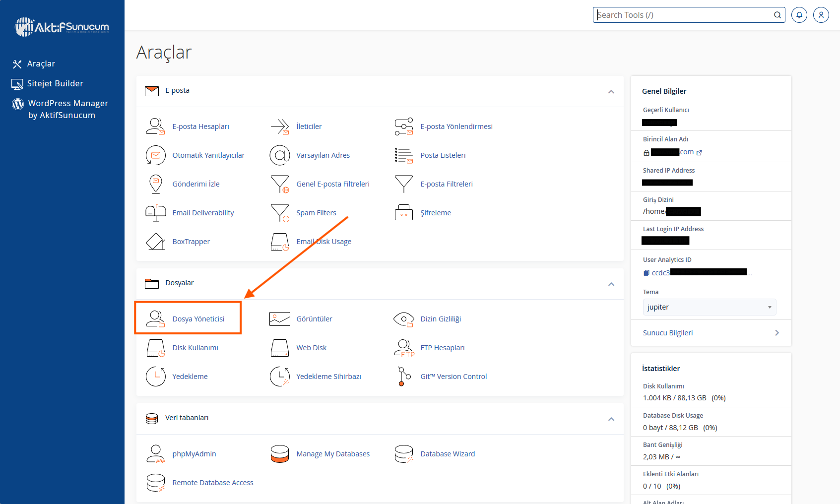Copy the User Analytics ID icon
Screen dimensions: 840x504
click(646, 273)
